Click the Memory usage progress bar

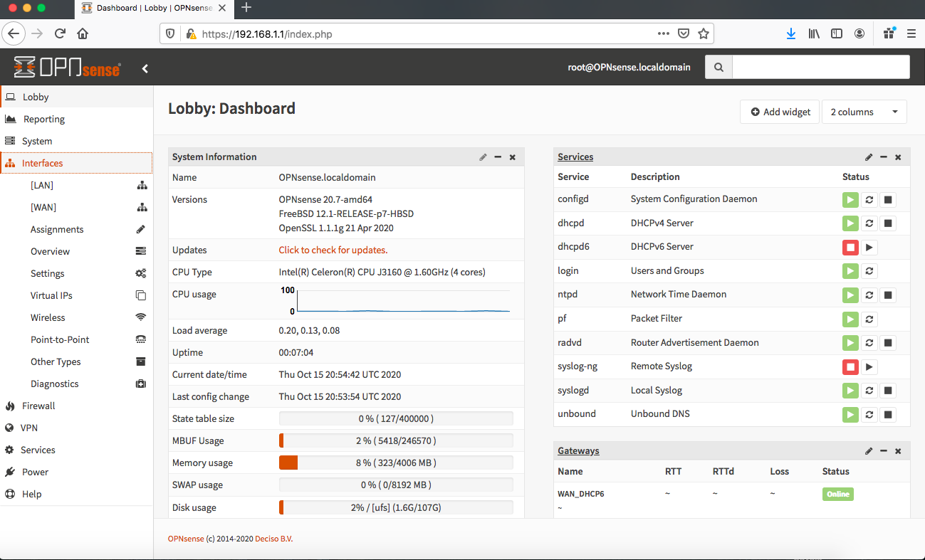click(x=396, y=463)
